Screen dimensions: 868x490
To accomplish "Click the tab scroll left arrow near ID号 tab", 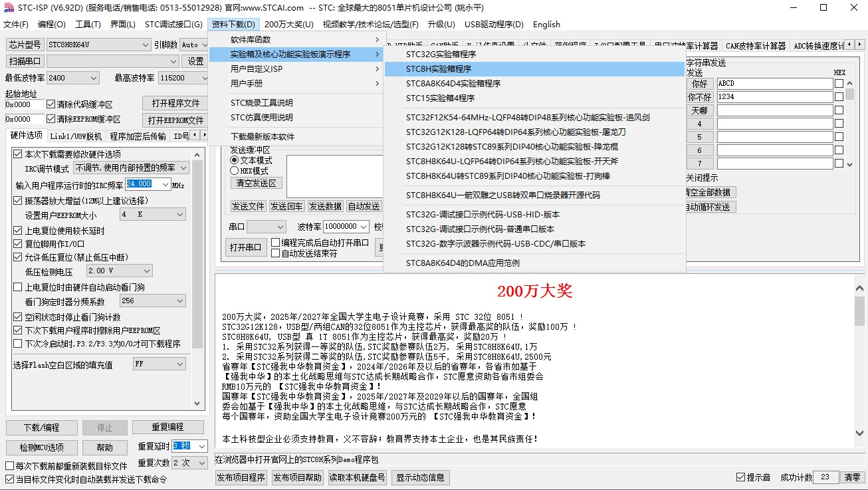I will (x=195, y=135).
